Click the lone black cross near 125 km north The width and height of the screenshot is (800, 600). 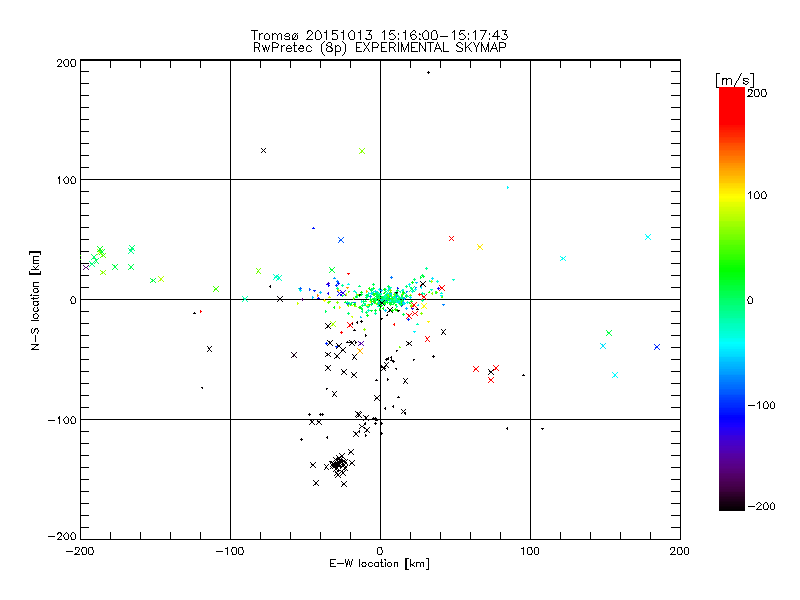pos(263,151)
